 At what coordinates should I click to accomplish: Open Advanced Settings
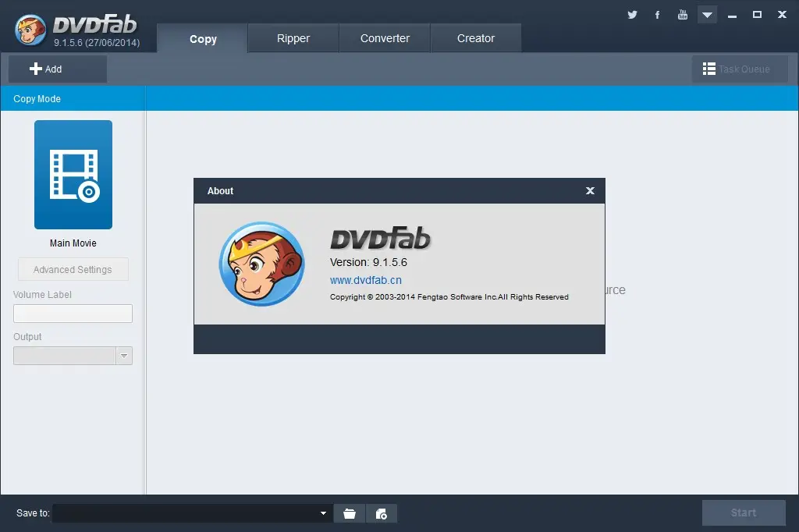coord(73,269)
